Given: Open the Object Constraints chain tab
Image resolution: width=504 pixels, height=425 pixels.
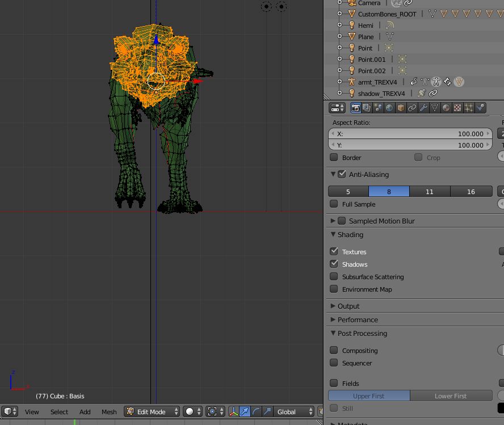Looking at the screenshot, I should [x=412, y=108].
